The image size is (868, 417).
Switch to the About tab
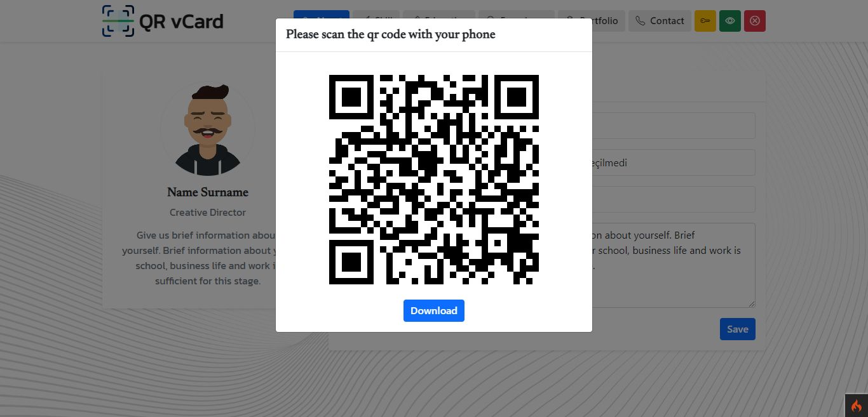pyautogui.click(x=322, y=14)
